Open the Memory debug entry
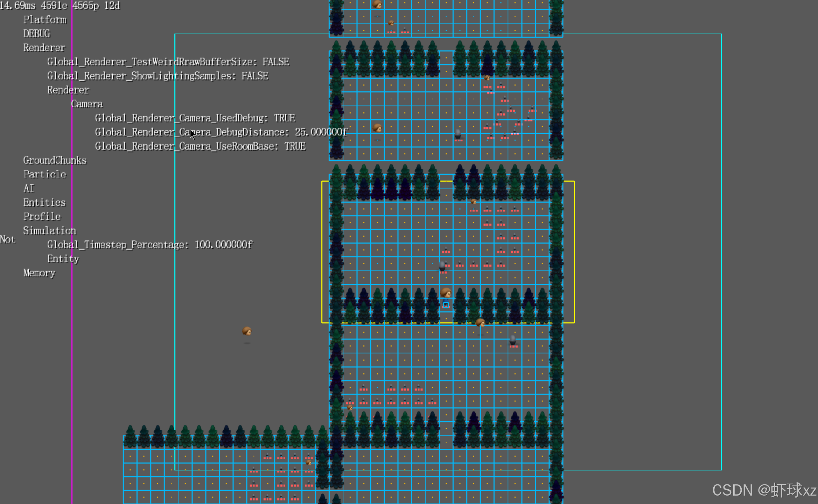Image resolution: width=818 pixels, height=504 pixels. 39,273
